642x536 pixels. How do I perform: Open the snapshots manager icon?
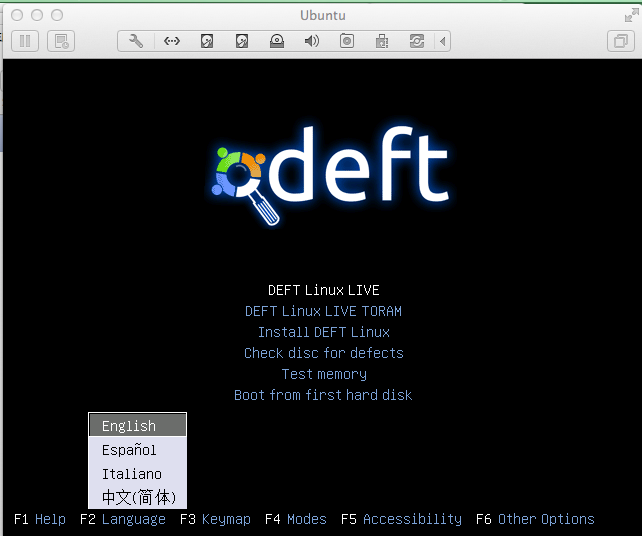coord(61,41)
